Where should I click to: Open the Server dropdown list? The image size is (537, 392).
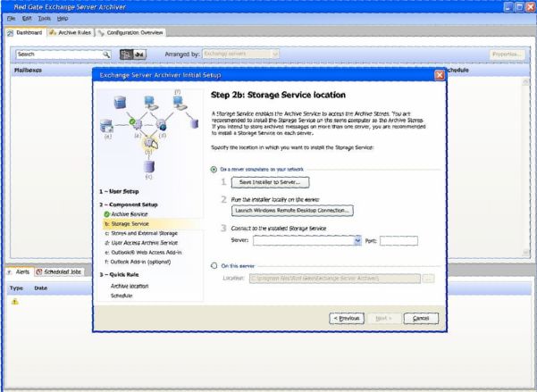pos(357,241)
